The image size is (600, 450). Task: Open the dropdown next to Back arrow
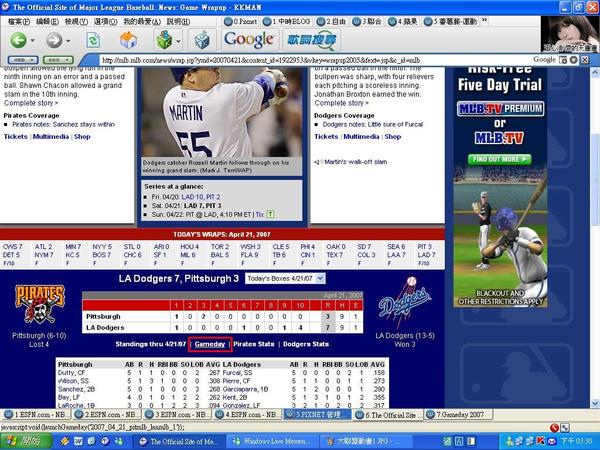(x=33, y=40)
